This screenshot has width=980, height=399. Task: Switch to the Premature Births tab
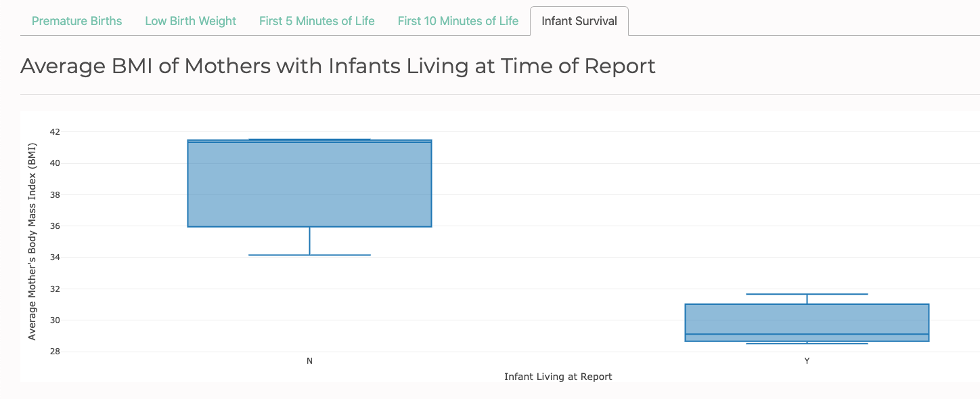pos(76,21)
